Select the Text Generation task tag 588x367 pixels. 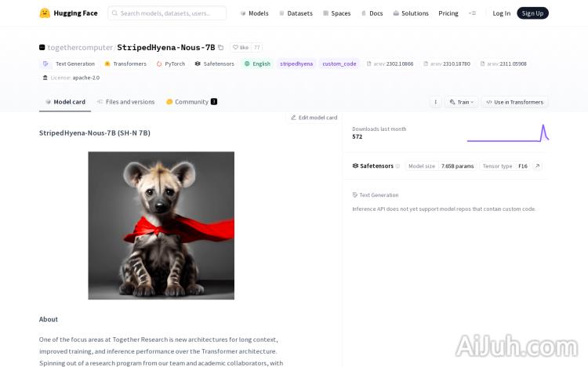coord(69,64)
